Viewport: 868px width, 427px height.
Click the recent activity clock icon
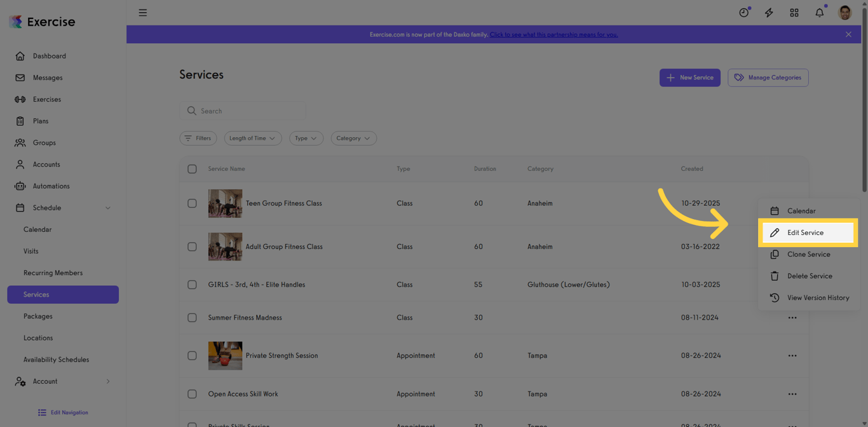click(x=743, y=12)
